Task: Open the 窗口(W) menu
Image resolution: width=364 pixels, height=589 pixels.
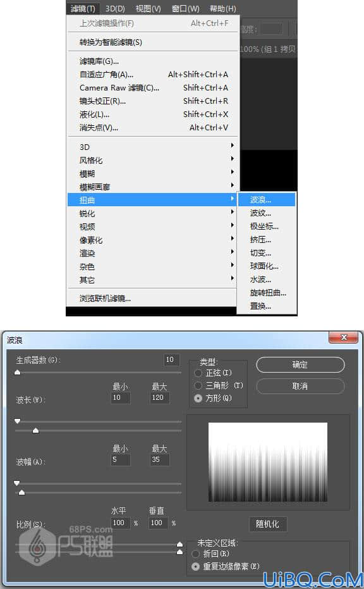Action: click(185, 8)
